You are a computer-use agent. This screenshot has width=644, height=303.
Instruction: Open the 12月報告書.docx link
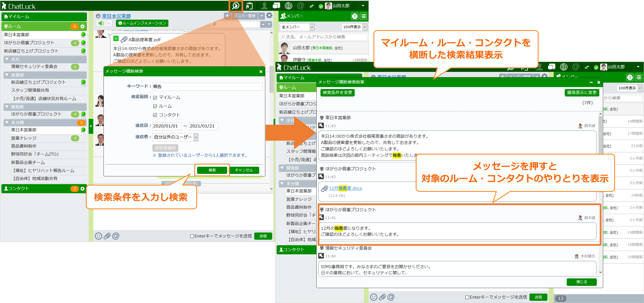345,188
